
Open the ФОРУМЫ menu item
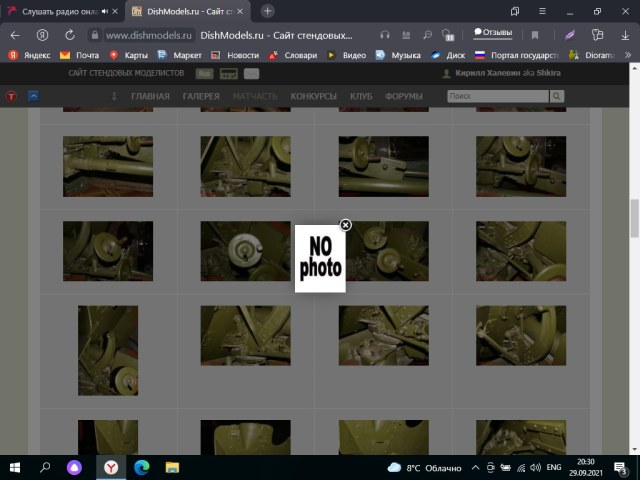[403, 96]
